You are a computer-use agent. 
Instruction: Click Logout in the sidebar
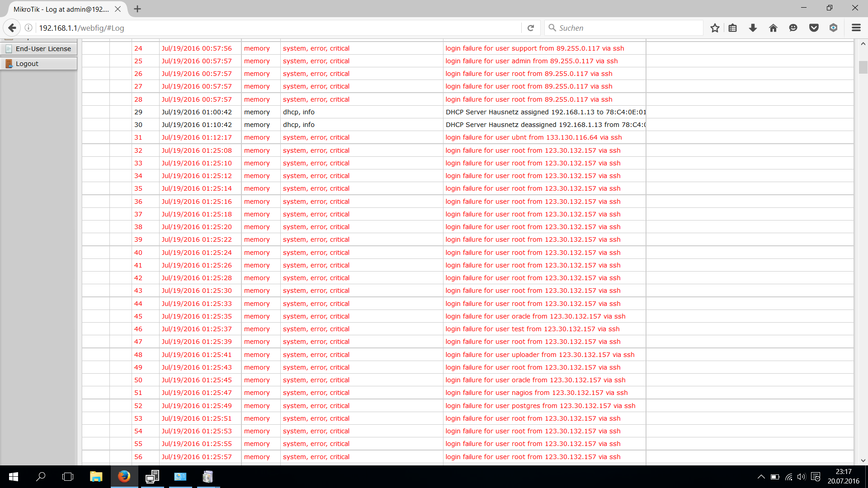[27, 64]
